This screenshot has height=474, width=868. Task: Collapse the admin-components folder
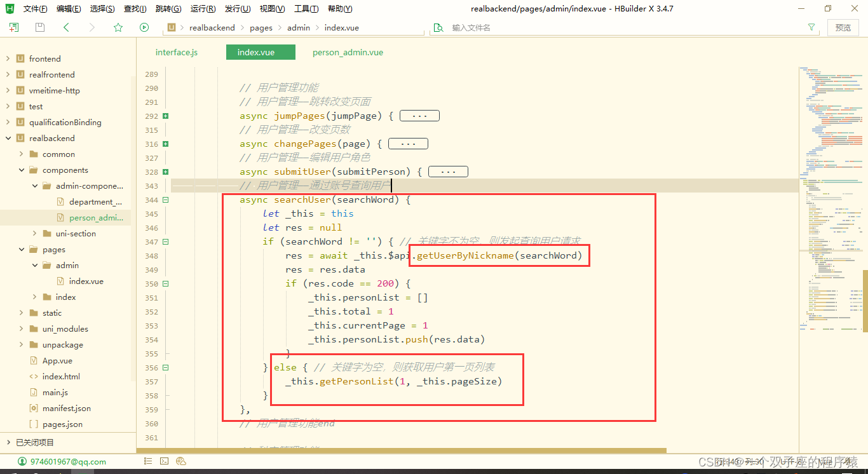(34, 186)
